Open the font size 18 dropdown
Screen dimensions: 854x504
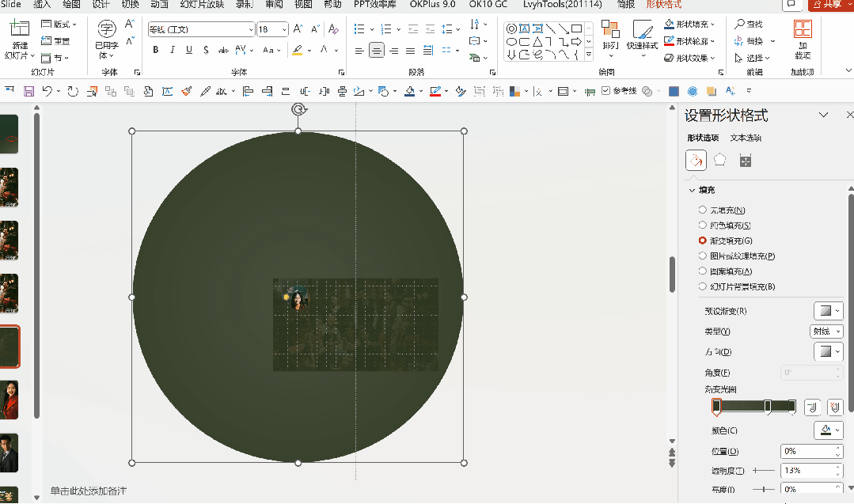(x=284, y=29)
